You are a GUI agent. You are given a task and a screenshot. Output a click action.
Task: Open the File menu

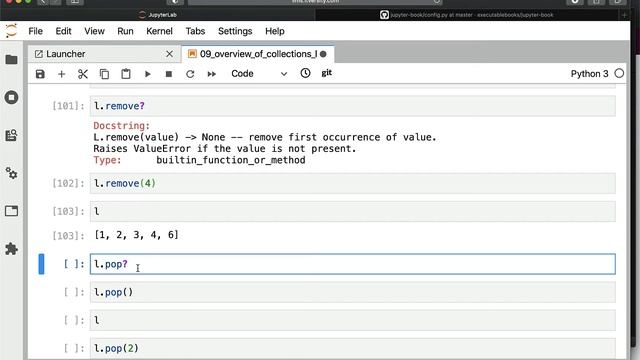[36, 31]
